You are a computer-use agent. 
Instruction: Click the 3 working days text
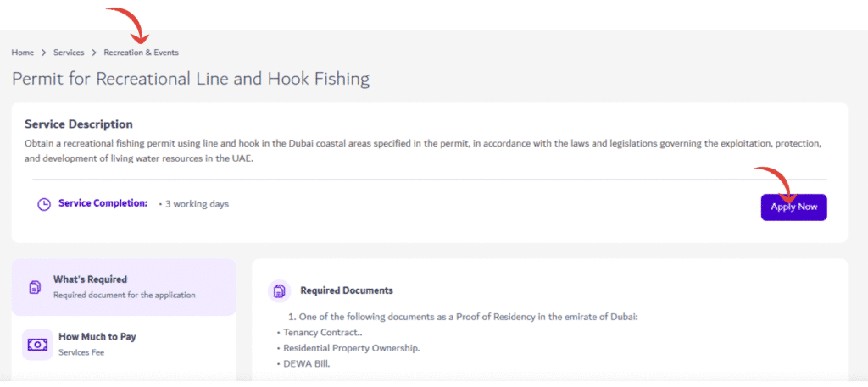pyautogui.click(x=196, y=204)
